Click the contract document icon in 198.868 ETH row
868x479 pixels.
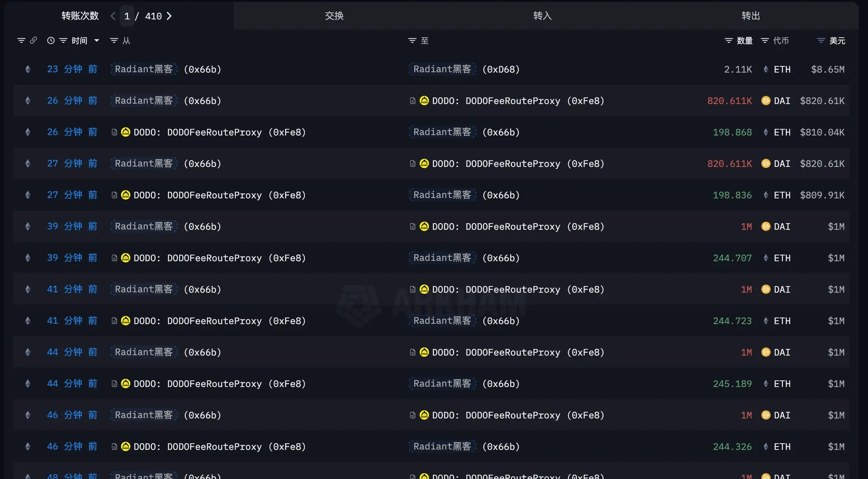point(114,132)
